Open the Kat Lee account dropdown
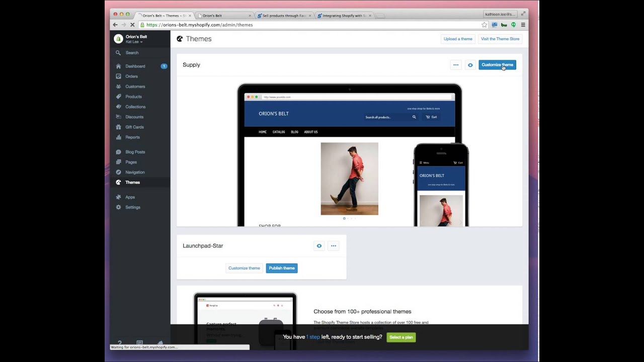 point(134,42)
